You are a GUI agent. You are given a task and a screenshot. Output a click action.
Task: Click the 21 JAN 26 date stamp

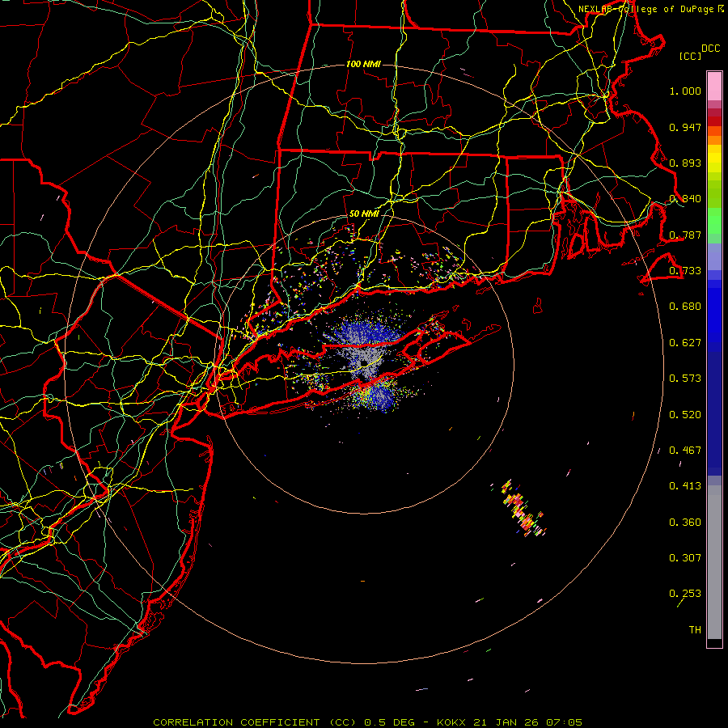click(506, 722)
